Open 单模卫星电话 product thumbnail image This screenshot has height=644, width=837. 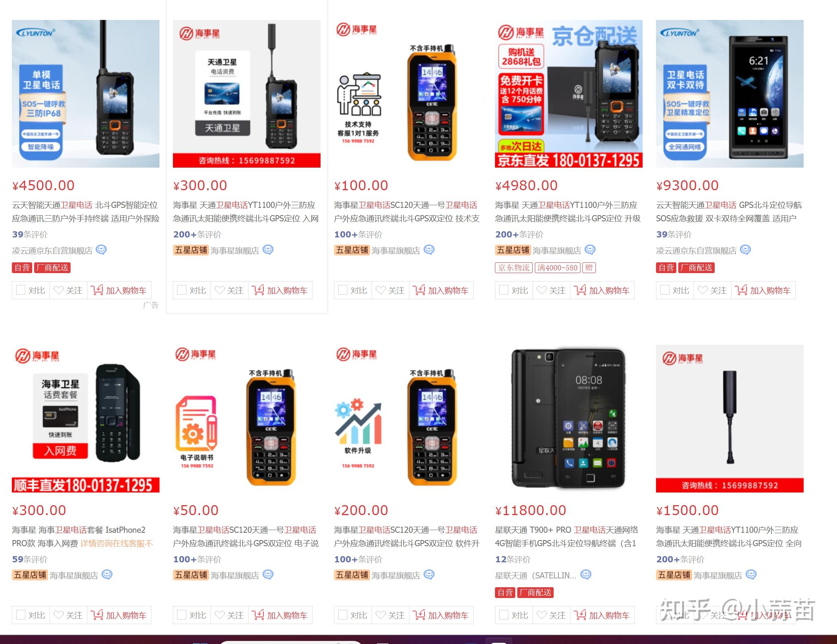point(86,94)
